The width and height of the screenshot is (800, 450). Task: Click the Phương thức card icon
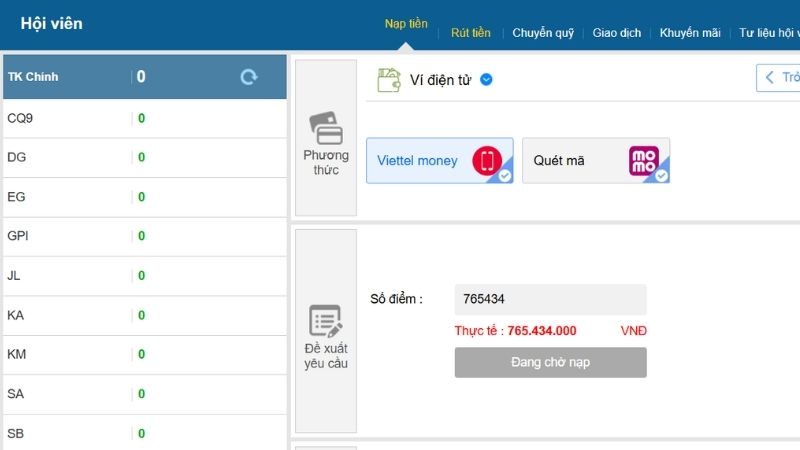[x=326, y=128]
